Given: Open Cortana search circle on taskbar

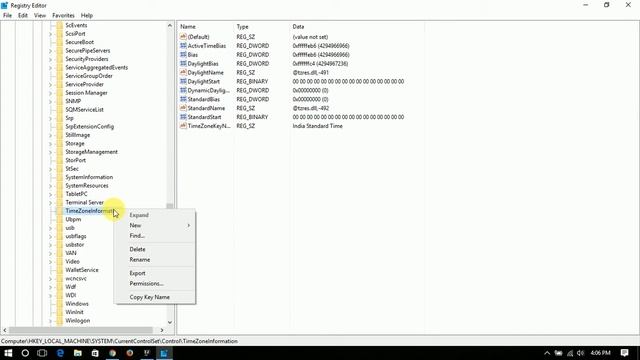Looking at the screenshot, I should point(25,353).
